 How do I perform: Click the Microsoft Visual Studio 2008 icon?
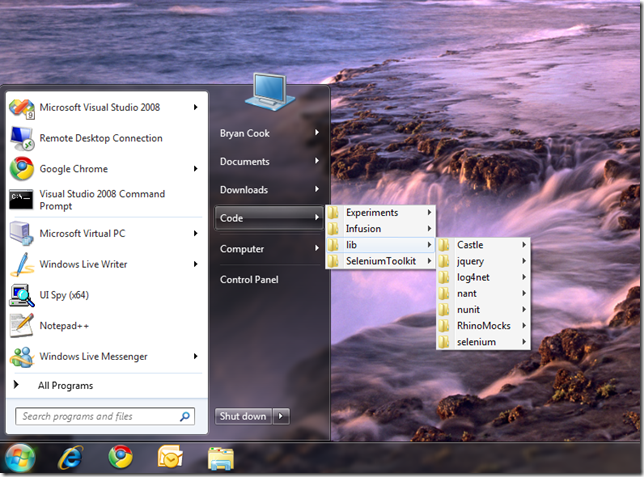(x=22, y=107)
